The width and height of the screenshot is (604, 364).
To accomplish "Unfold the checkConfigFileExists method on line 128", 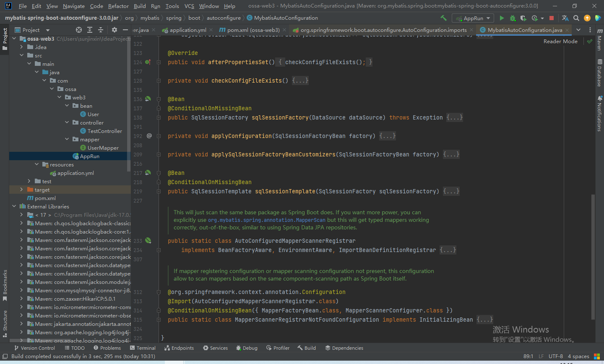I will pyautogui.click(x=300, y=81).
